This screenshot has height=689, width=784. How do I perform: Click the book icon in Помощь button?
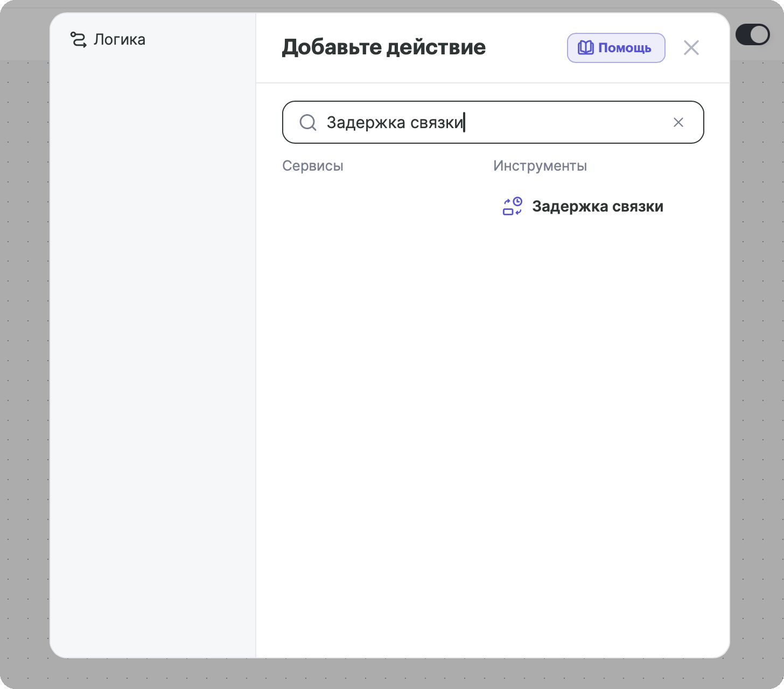tap(585, 48)
